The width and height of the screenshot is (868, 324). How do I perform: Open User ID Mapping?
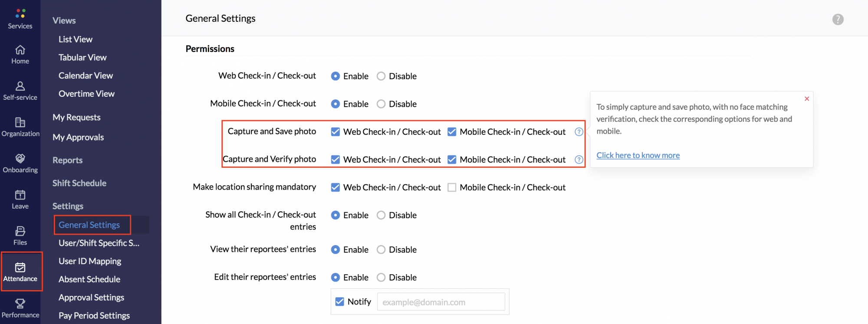[x=90, y=262]
